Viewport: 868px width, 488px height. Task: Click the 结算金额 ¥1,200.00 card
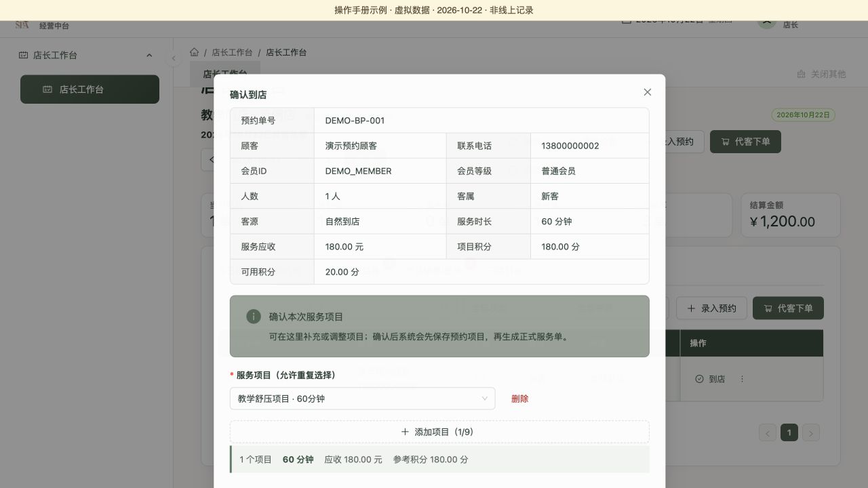point(791,215)
